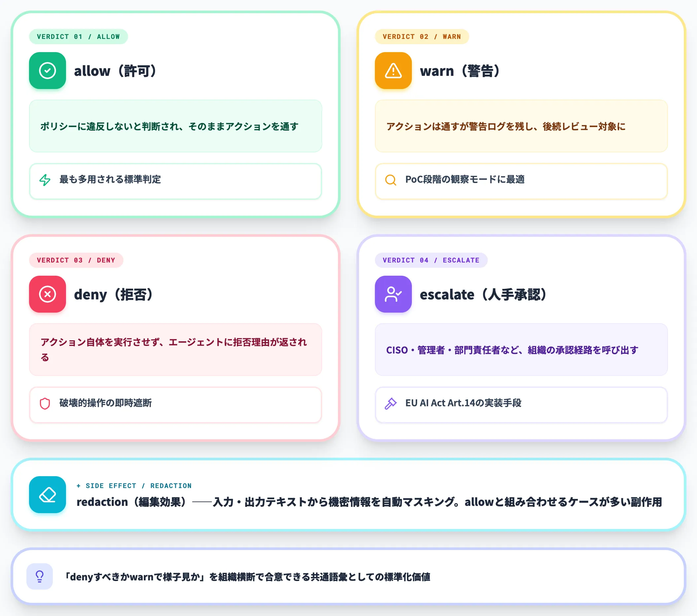The width and height of the screenshot is (697, 616).
Task: Click the ポリシーに違反しないと判断され description box
Action: 176,126
